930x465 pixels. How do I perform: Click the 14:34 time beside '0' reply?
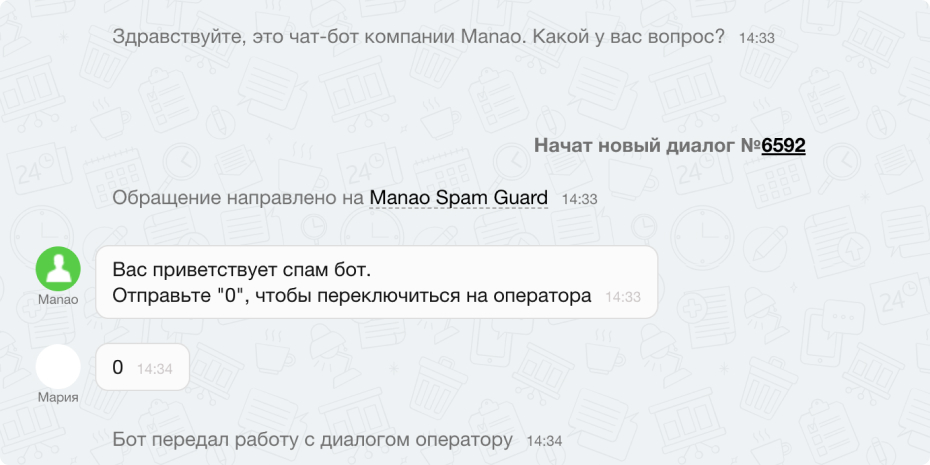tap(155, 369)
